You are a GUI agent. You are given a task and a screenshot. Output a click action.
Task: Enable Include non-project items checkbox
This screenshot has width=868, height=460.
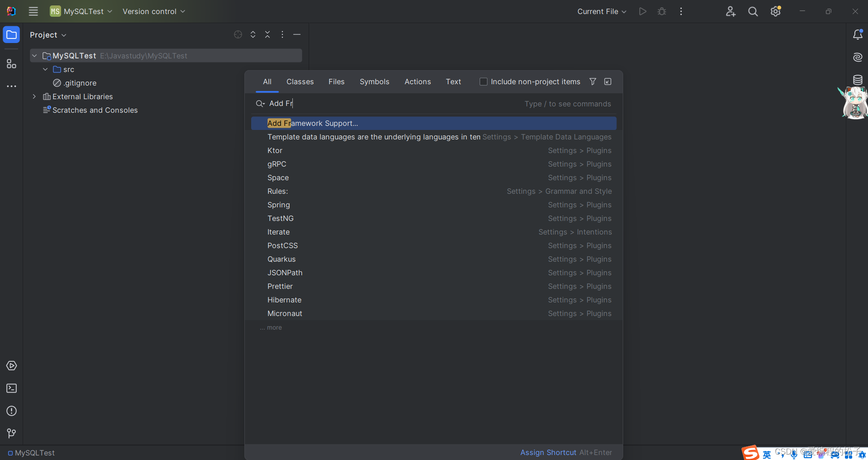483,81
